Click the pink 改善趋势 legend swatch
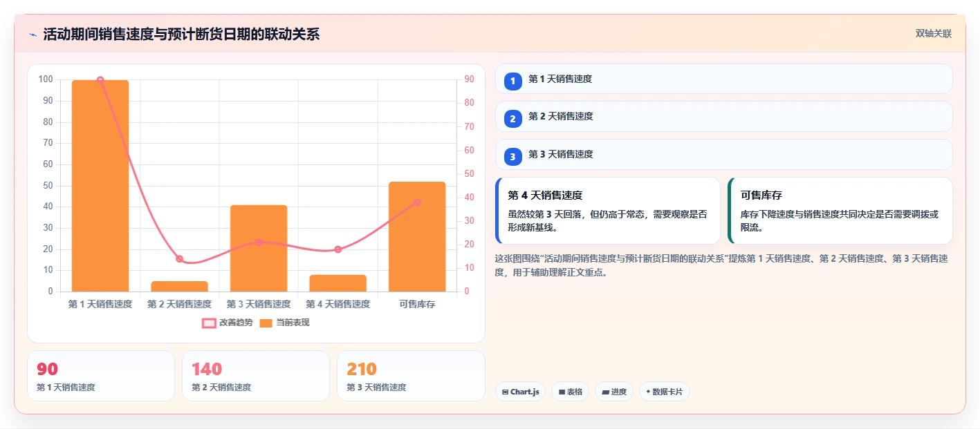The height and width of the screenshot is (429, 980). pyautogui.click(x=209, y=323)
